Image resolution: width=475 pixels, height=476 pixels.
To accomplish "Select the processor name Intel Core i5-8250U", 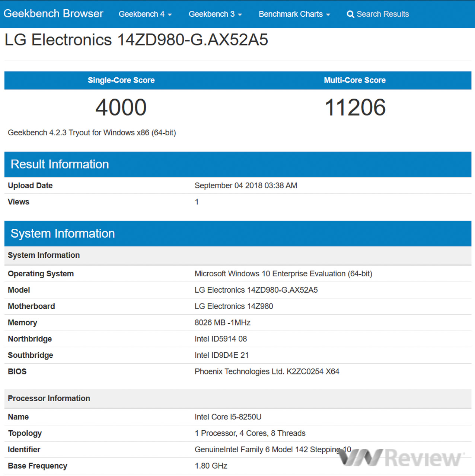I will 228,417.
